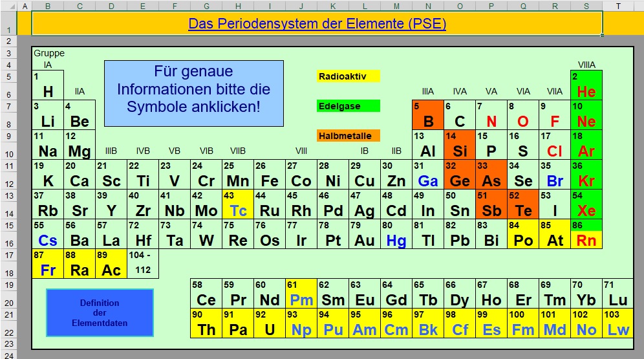Screen dimensions: 644x359
Task: Click the yellow 'Radioaktiv' legend swatch
Action: click(349, 76)
